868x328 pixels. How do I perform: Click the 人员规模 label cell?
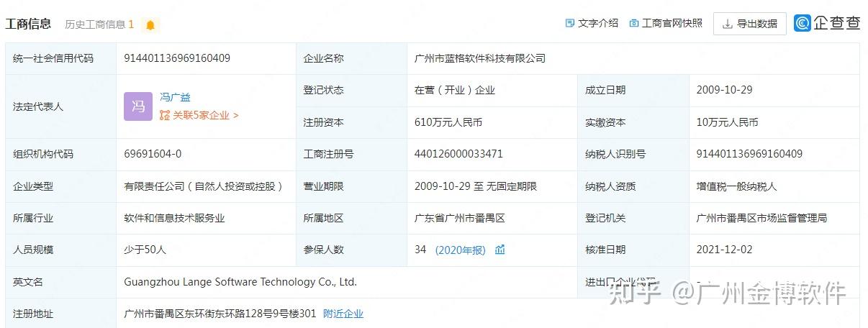click(x=60, y=250)
